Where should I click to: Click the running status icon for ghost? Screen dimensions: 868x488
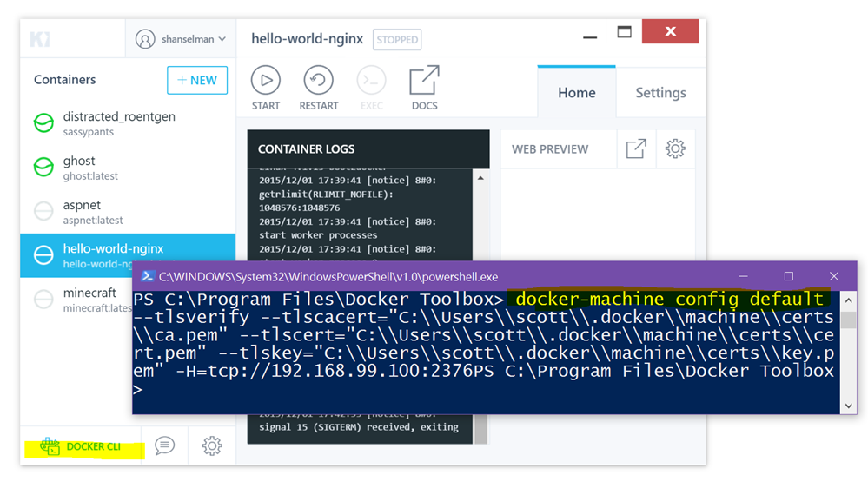pos(43,167)
